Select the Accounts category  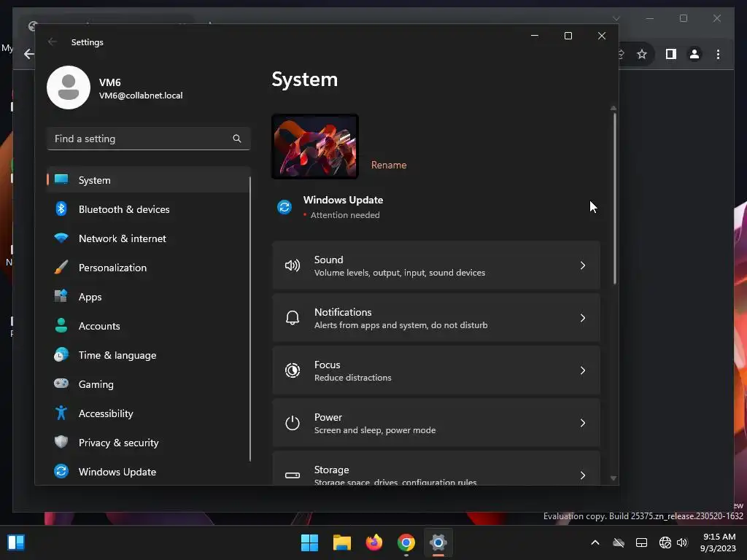[148, 326]
